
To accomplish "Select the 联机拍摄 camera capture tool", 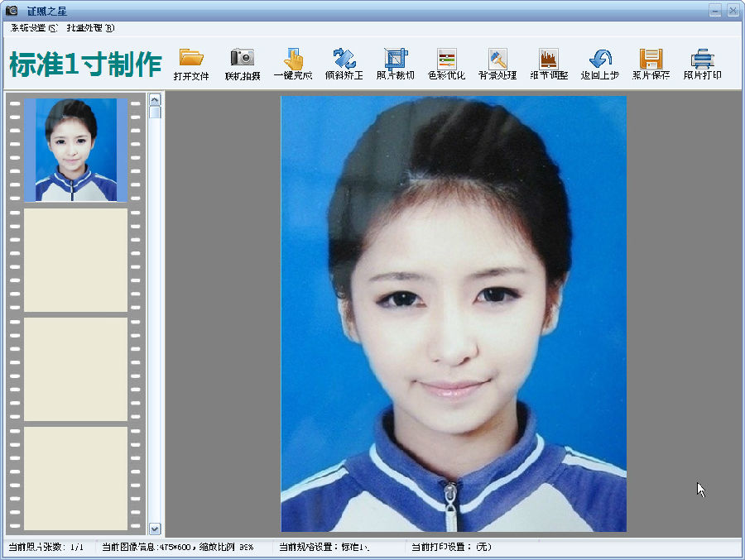I will coord(243,65).
